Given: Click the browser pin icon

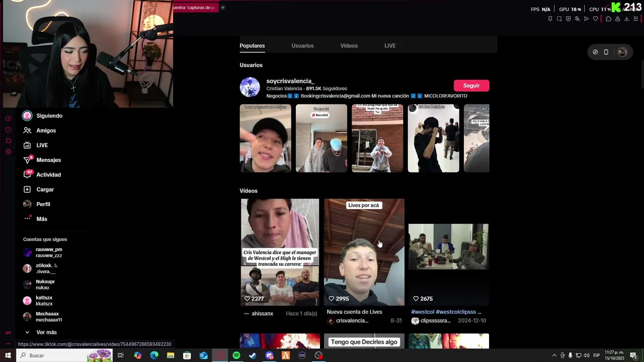Looking at the screenshot, I should pyautogui.click(x=550, y=19).
